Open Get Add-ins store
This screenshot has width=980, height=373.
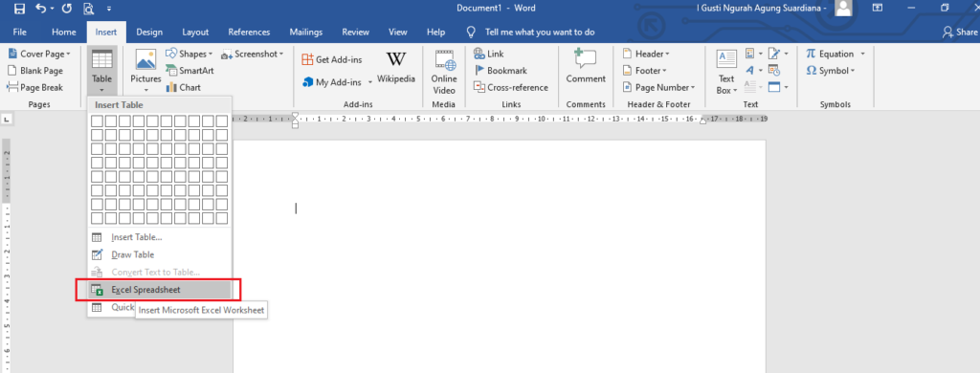(x=332, y=59)
